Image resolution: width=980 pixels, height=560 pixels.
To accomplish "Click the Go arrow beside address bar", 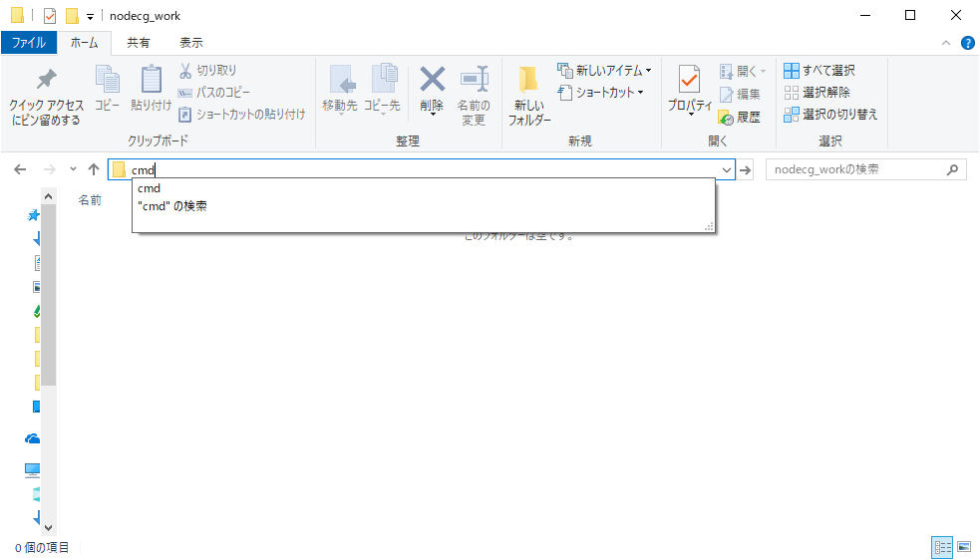I will (745, 170).
